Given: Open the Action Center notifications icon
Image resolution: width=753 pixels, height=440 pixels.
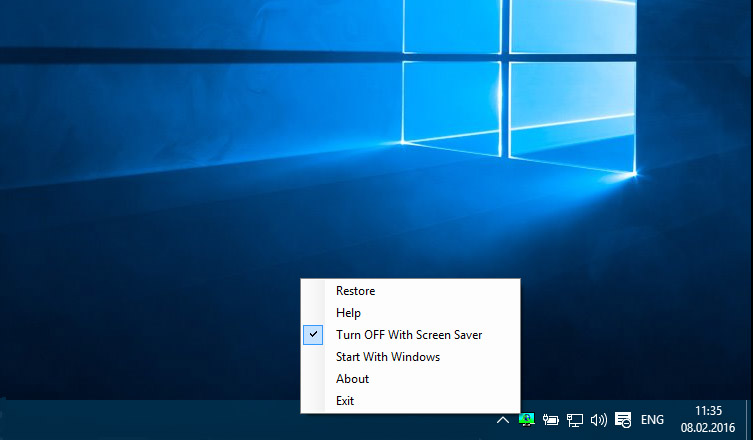Looking at the screenshot, I should (623, 420).
